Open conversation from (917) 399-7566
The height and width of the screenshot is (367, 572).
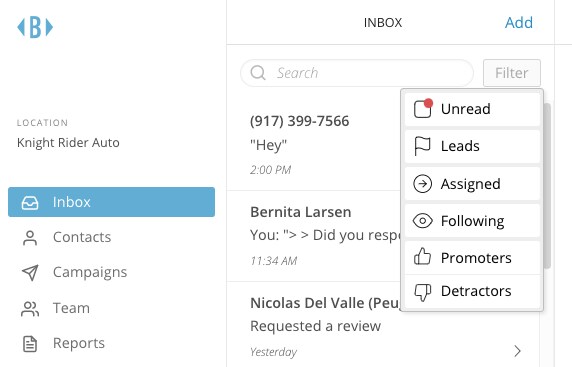314,145
